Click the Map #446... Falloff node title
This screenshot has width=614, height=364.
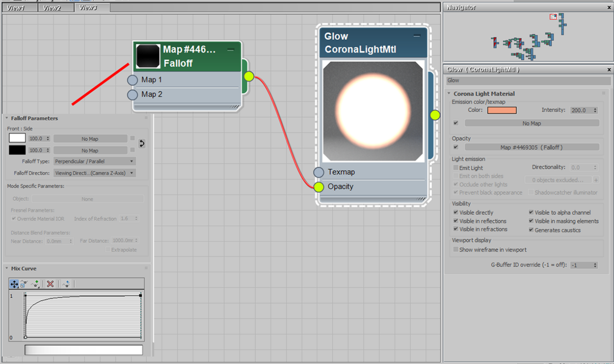coord(189,57)
